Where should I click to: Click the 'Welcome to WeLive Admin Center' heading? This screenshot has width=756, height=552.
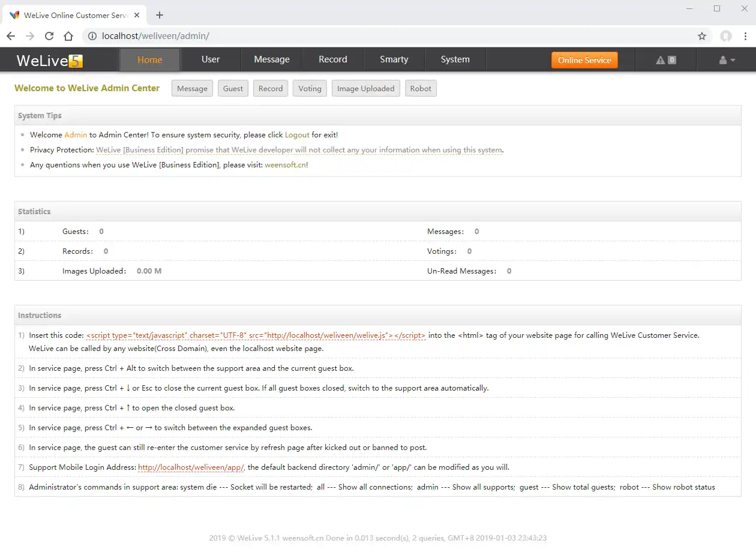click(87, 88)
